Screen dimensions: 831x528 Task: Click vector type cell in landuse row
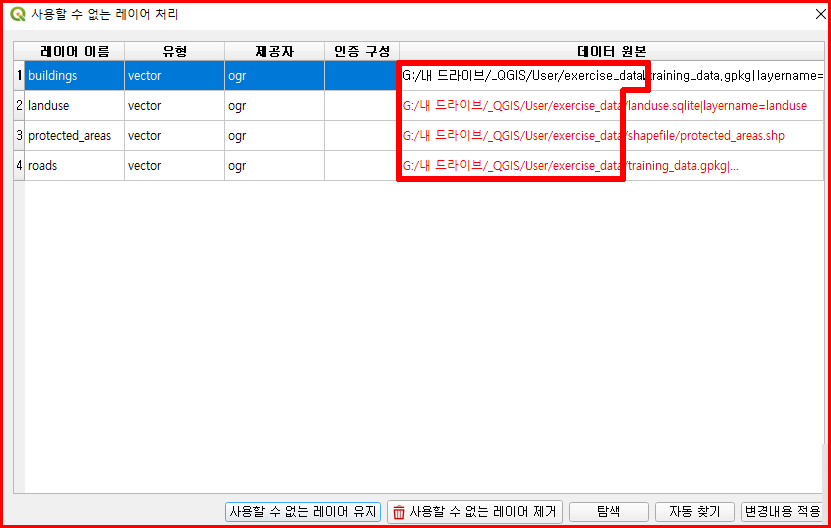[x=174, y=105]
